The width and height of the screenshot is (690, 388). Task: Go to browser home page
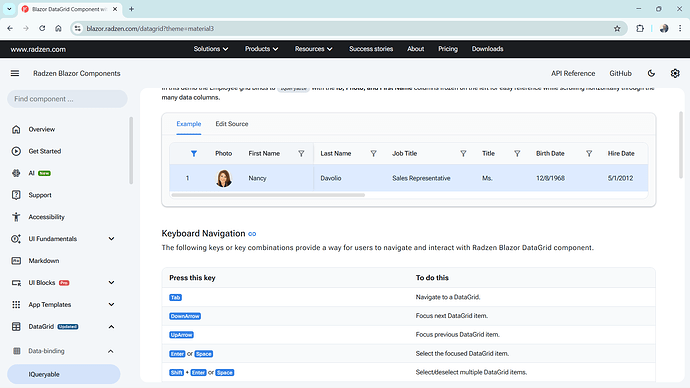(58, 29)
